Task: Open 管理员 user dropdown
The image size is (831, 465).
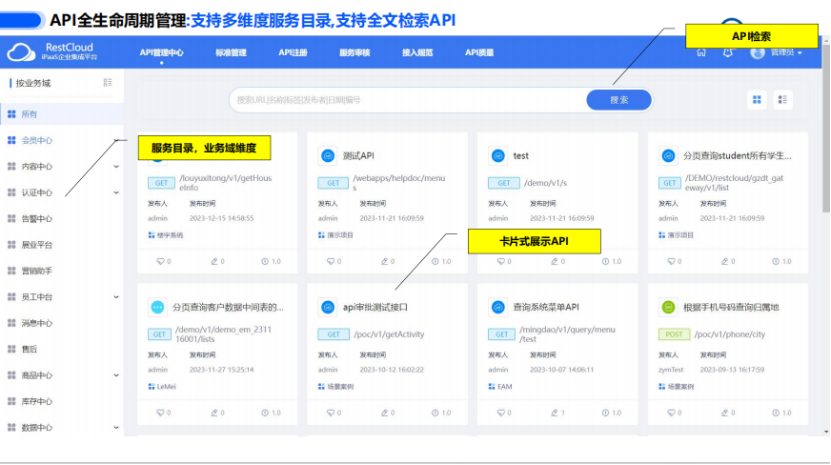Action: tap(778, 52)
